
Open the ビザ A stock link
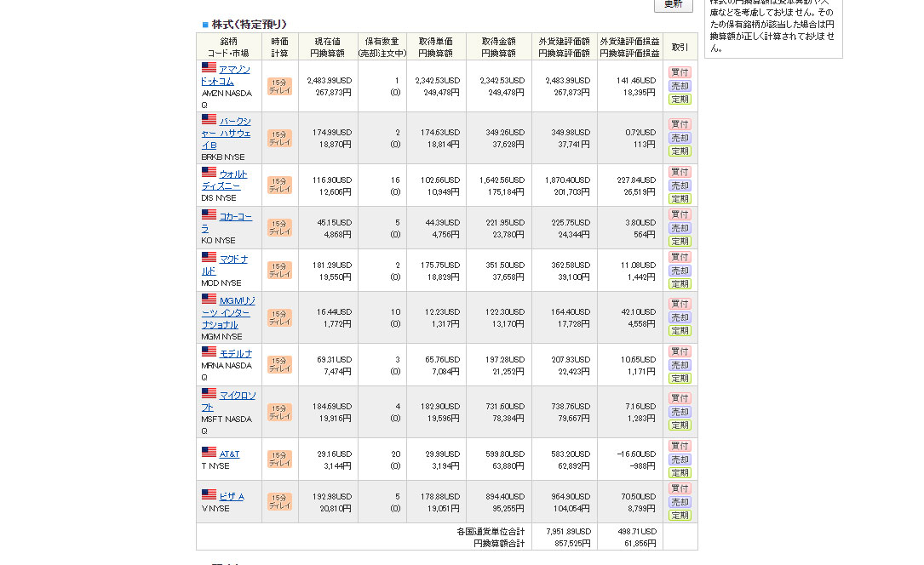click(x=232, y=497)
